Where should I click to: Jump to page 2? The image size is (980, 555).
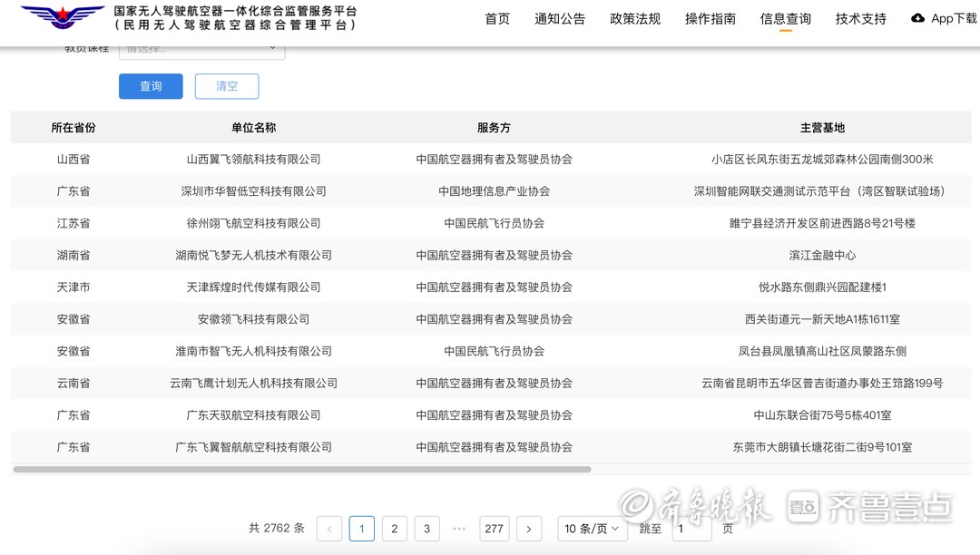pos(394,529)
